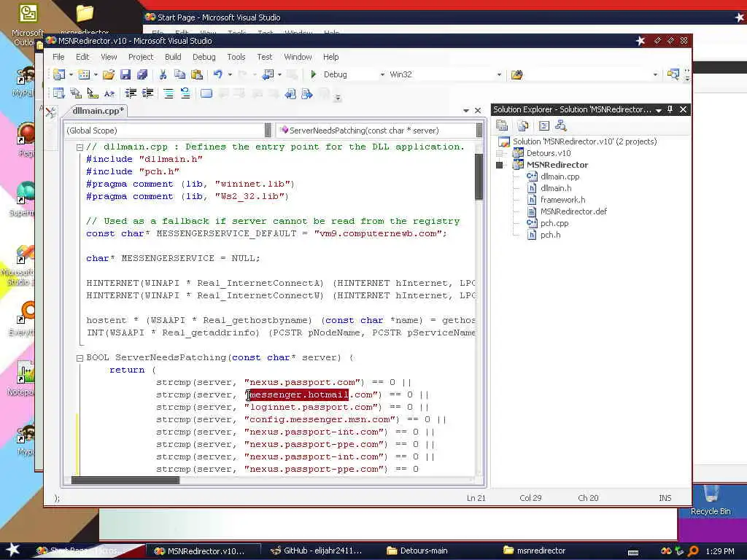Click the Cut scissors icon

click(x=163, y=74)
